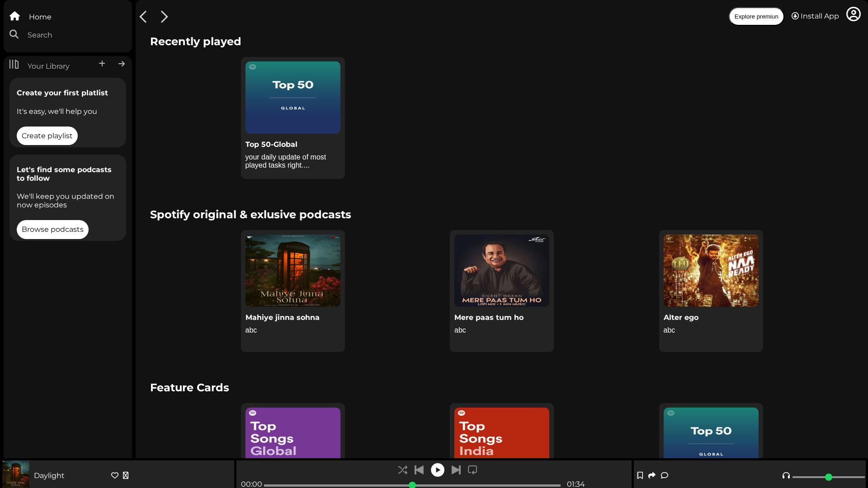Click the Recently played heading
The width and height of the screenshot is (868, 488).
click(x=195, y=41)
